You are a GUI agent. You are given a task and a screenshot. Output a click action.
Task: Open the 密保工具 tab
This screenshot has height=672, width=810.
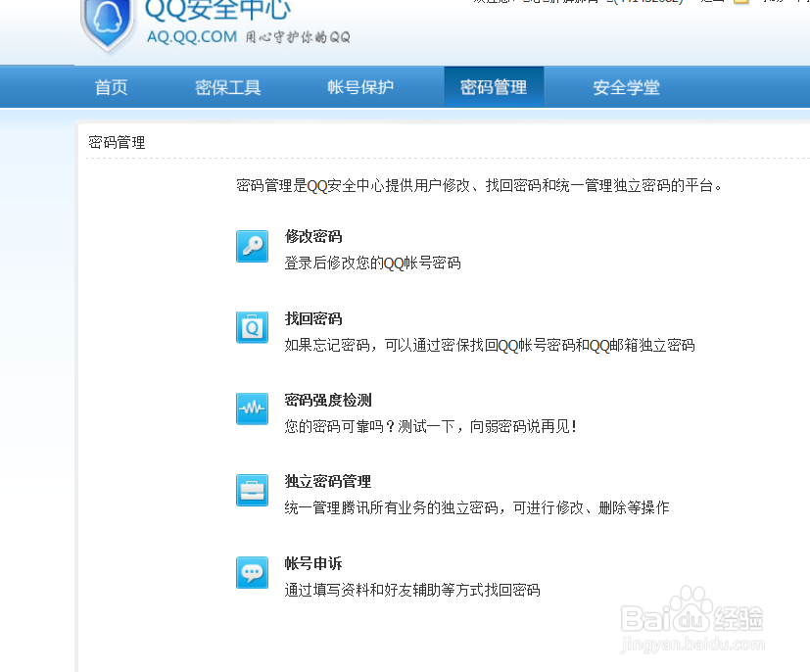tap(227, 86)
